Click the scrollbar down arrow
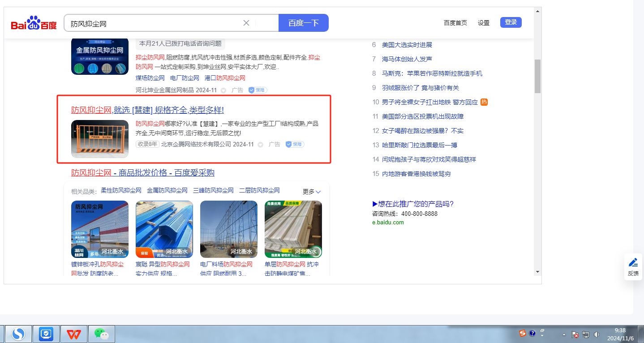Screen dimensions: 644x343 (537, 272)
